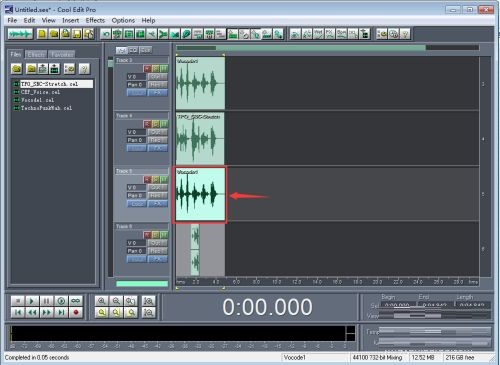Open the Effects menu
The image size is (500, 365).
[x=95, y=20]
